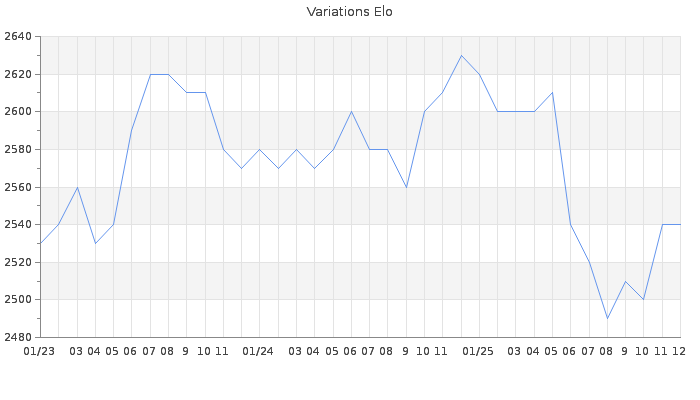Pick the 2540 y-axis value

pyautogui.click(x=17, y=225)
